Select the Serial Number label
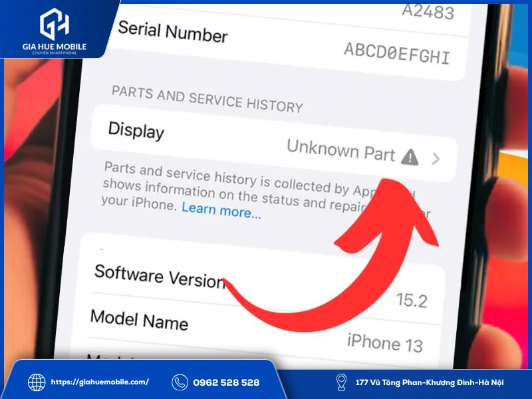 coord(173,32)
